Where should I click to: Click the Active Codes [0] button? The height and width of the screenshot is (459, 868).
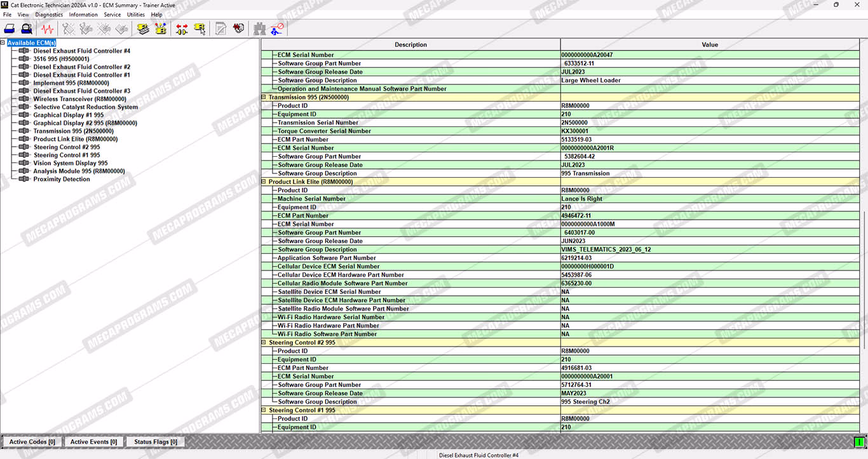(x=32, y=442)
